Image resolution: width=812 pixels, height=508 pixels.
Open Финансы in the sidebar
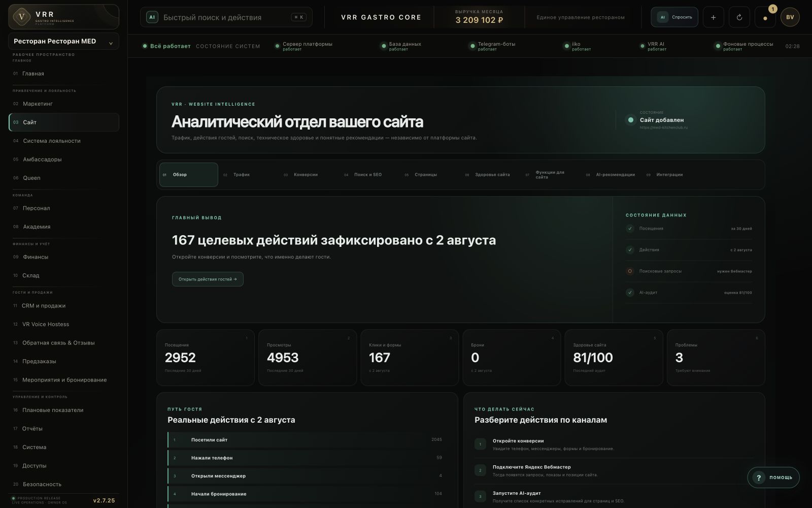pyautogui.click(x=63, y=257)
